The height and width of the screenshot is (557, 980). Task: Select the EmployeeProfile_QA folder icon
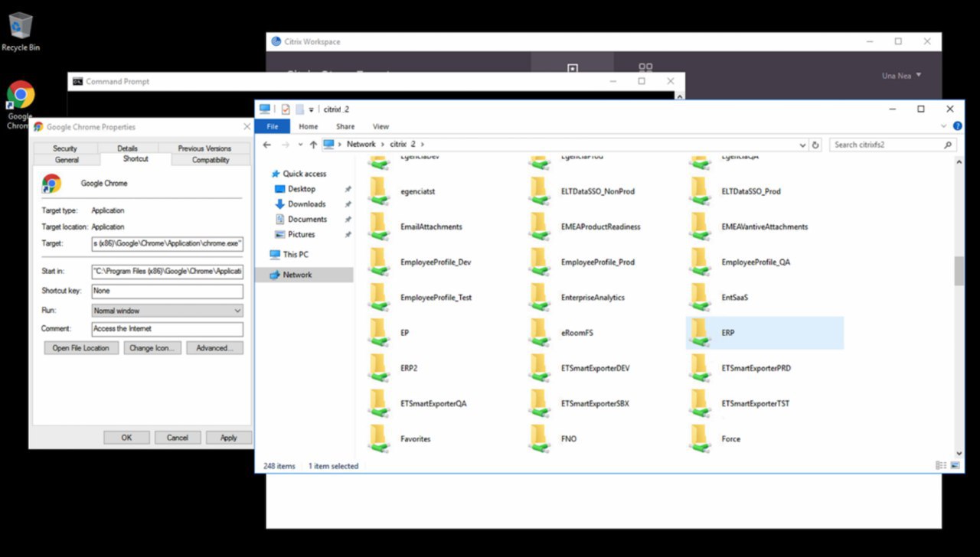pyautogui.click(x=700, y=262)
